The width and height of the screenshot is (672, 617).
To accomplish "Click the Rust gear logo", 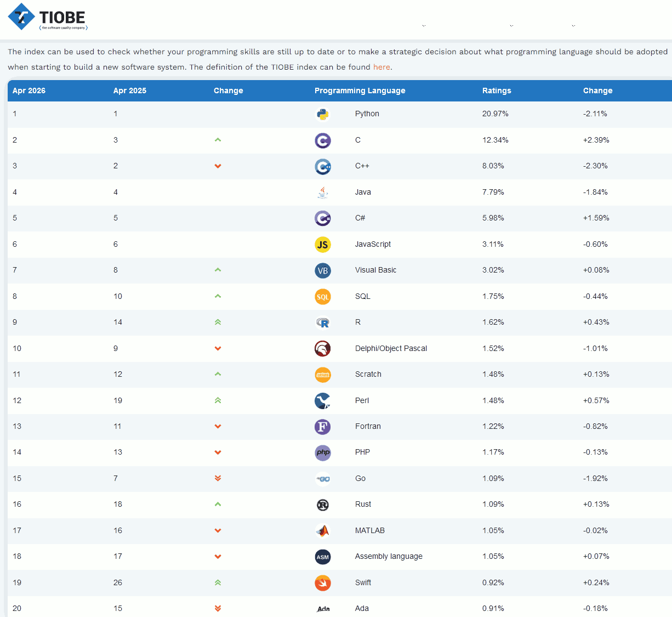I will coord(323,505).
